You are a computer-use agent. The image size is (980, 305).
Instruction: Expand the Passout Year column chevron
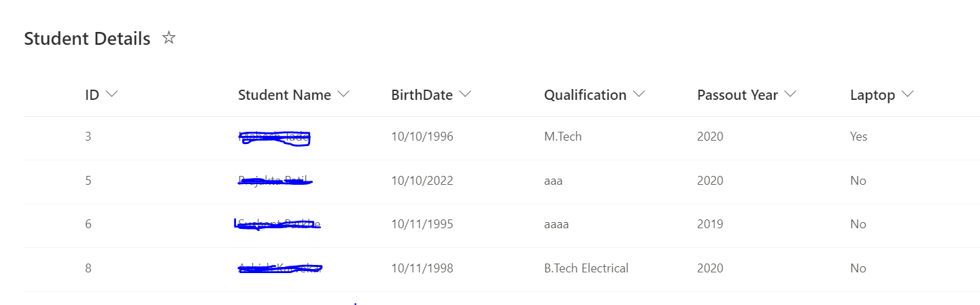(x=790, y=94)
